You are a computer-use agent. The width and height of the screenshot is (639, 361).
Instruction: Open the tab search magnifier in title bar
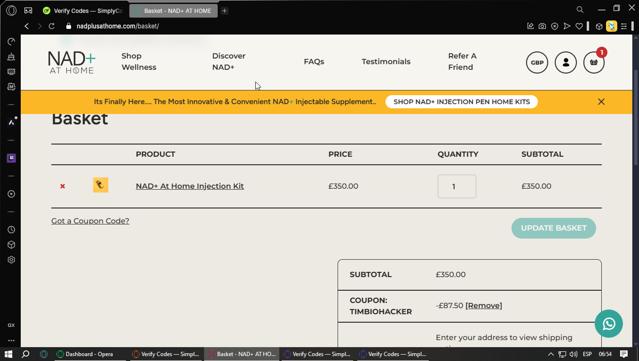point(580,9)
